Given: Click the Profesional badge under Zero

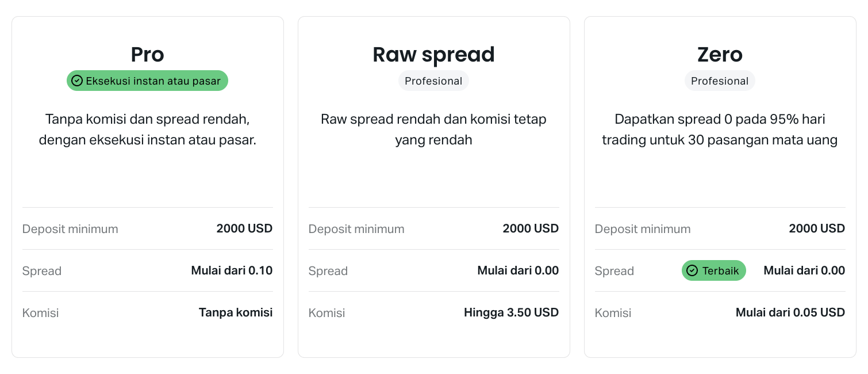Looking at the screenshot, I should pyautogui.click(x=720, y=81).
